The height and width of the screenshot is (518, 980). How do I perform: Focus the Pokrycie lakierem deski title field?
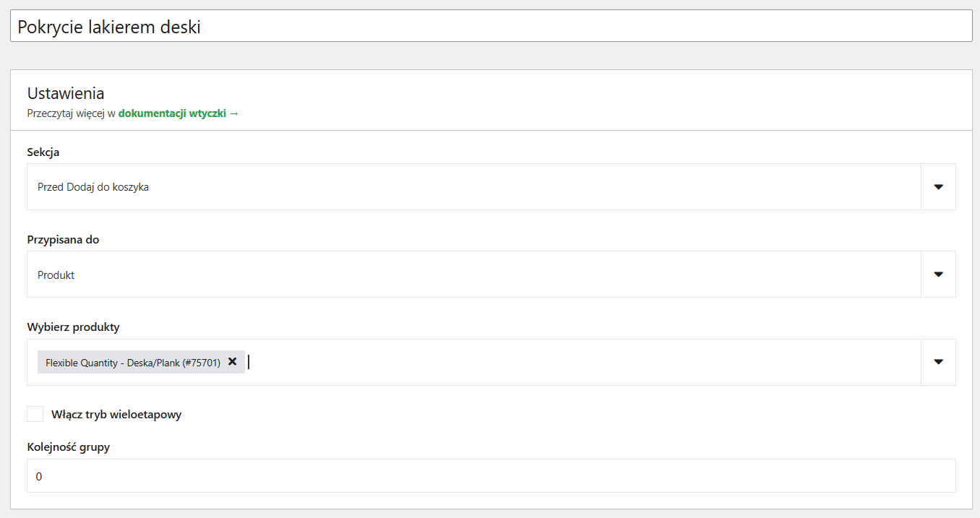point(491,26)
